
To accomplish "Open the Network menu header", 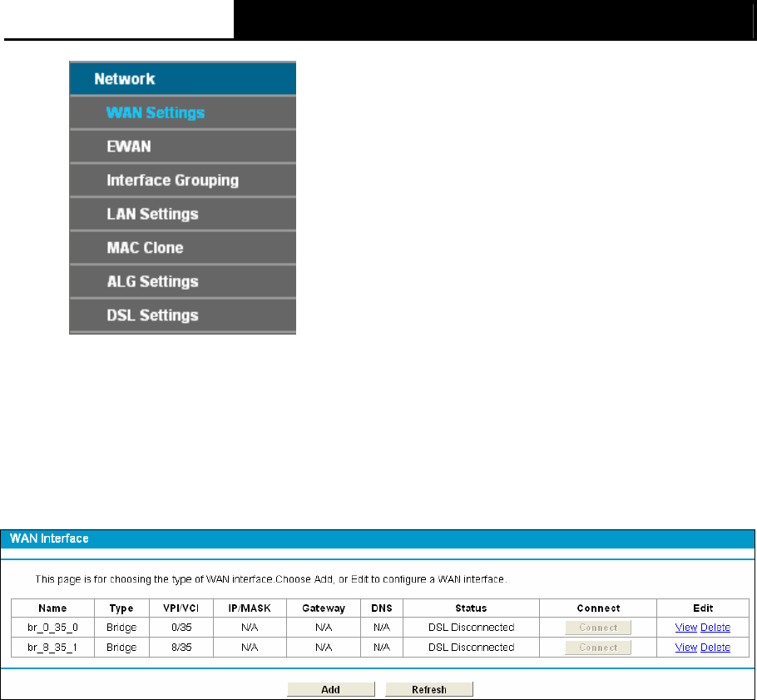I will tap(182, 78).
